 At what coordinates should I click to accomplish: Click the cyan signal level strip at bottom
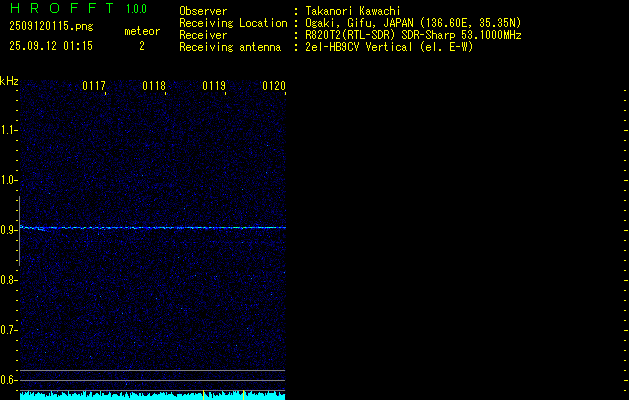(152, 396)
